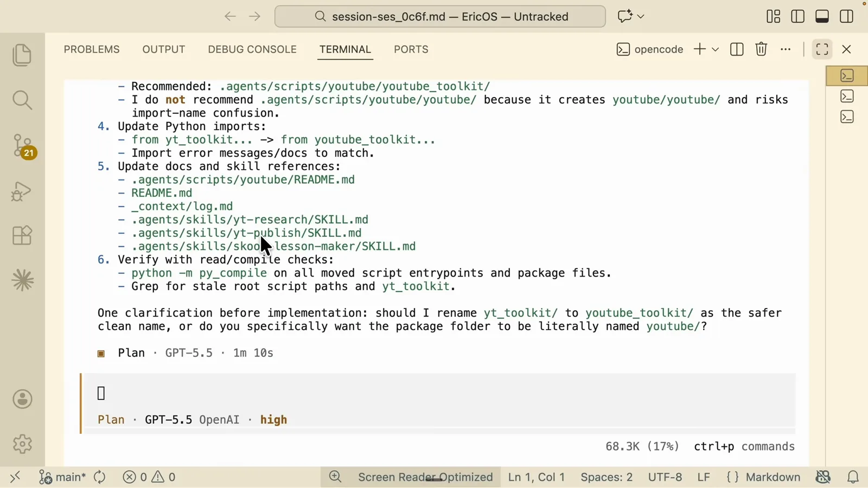Create a new terminal with plus icon
868x488 pixels.
pos(700,49)
